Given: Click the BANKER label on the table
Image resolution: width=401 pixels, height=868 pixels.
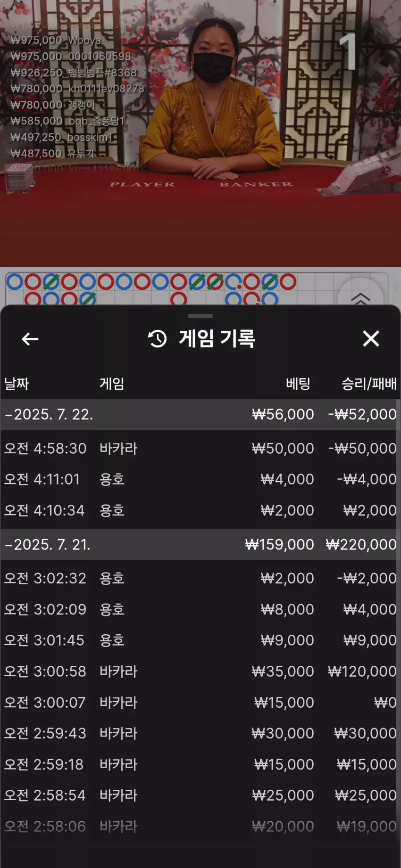Looking at the screenshot, I should tap(256, 184).
